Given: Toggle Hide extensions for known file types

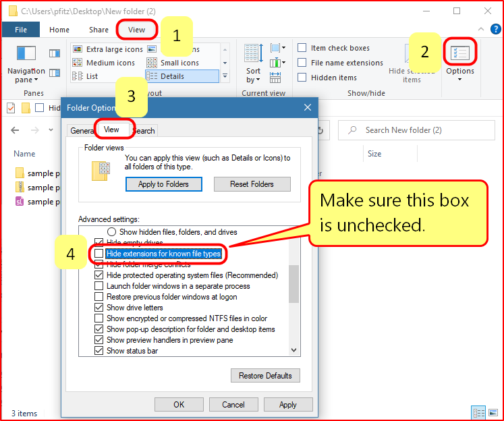Looking at the screenshot, I should [99, 254].
